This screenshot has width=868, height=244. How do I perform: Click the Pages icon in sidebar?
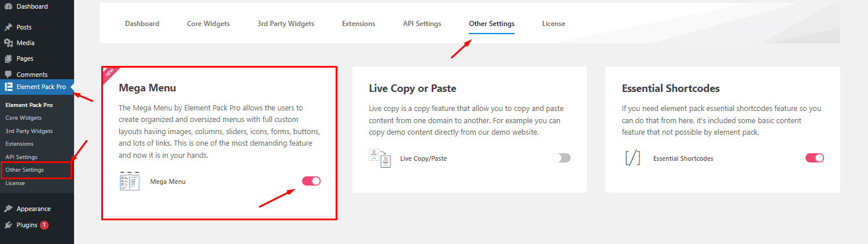[8, 58]
